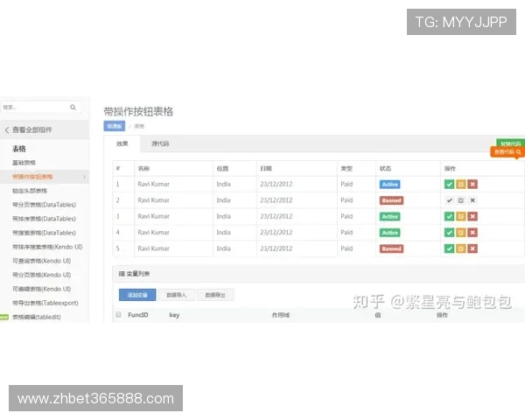Open 可查询表格(Kendo UI) in the sidebar
This screenshot has height=420, width=525.
click(41, 261)
